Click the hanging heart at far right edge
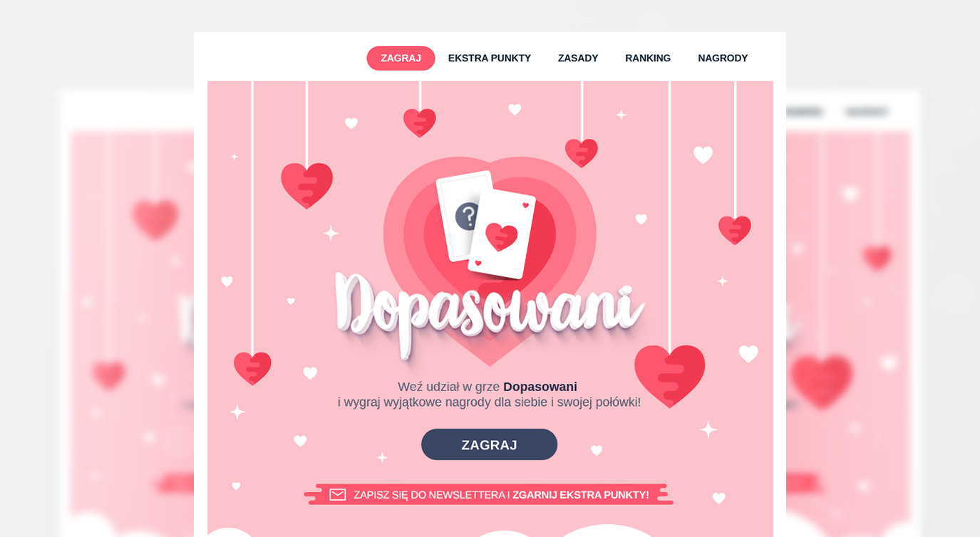Screen dimensions: 980x537 tap(735, 230)
